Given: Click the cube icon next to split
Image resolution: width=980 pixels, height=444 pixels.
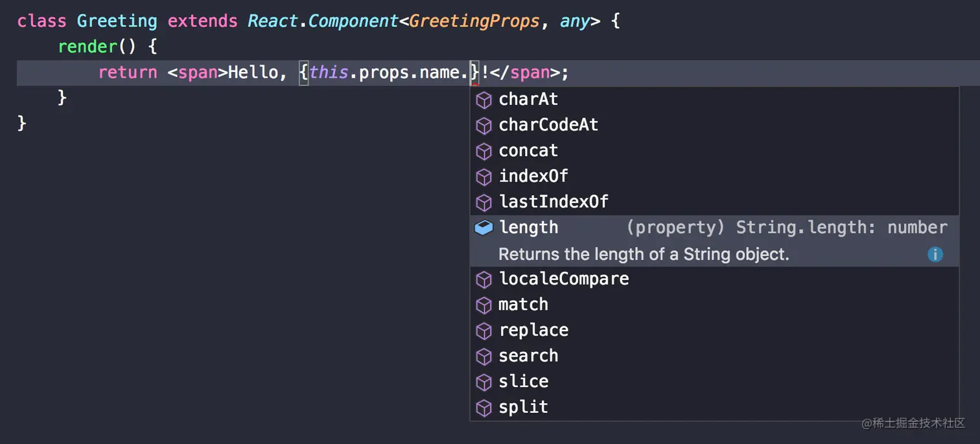Looking at the screenshot, I should pos(484,407).
